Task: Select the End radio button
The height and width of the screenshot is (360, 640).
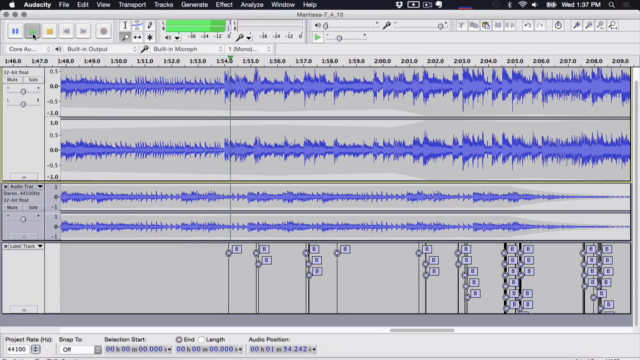Action: point(179,340)
